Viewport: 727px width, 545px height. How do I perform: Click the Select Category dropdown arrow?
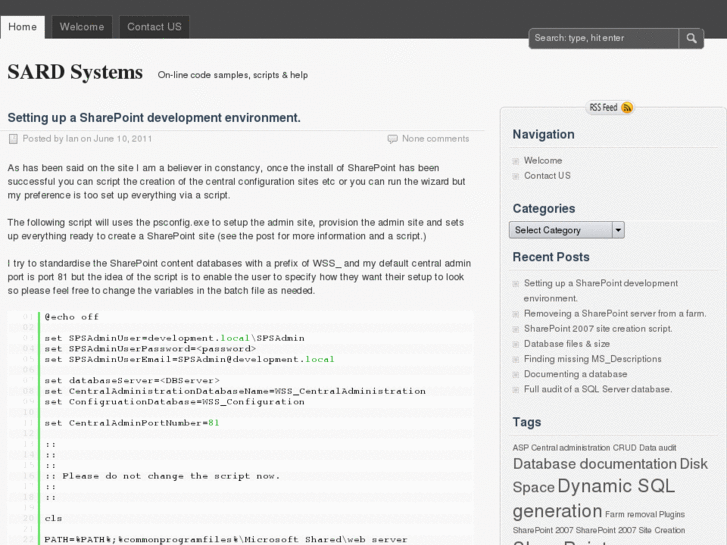point(618,230)
